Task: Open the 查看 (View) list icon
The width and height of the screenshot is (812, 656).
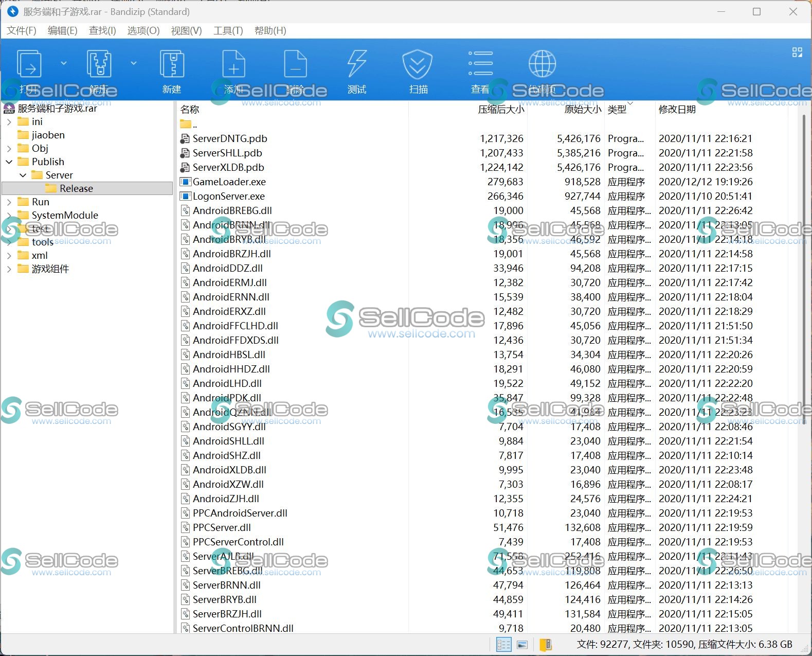Action: click(480, 65)
